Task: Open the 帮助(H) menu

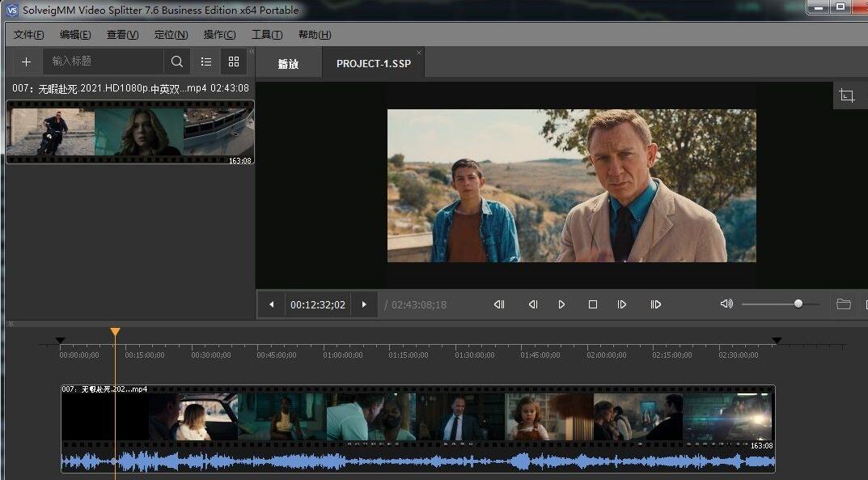Action: tap(315, 35)
